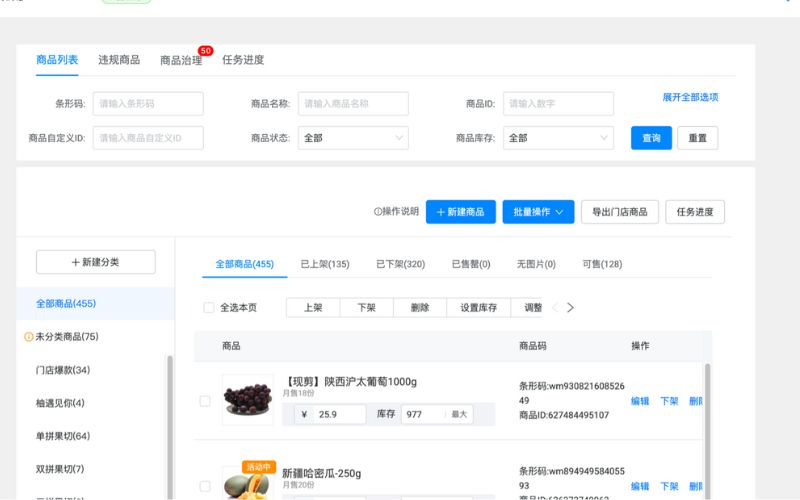Click the 任务进度 button beside export

pyautogui.click(x=695, y=212)
